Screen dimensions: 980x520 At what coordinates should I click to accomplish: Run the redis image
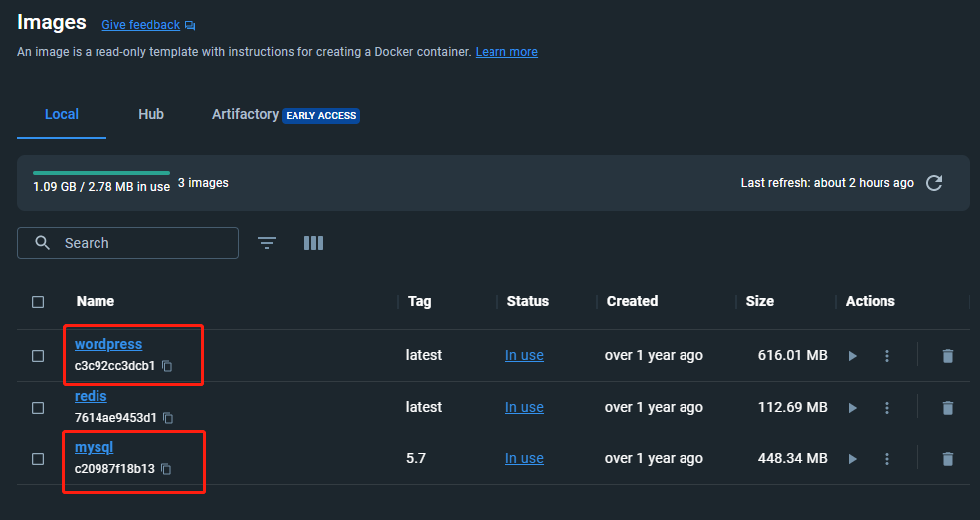[x=852, y=408]
